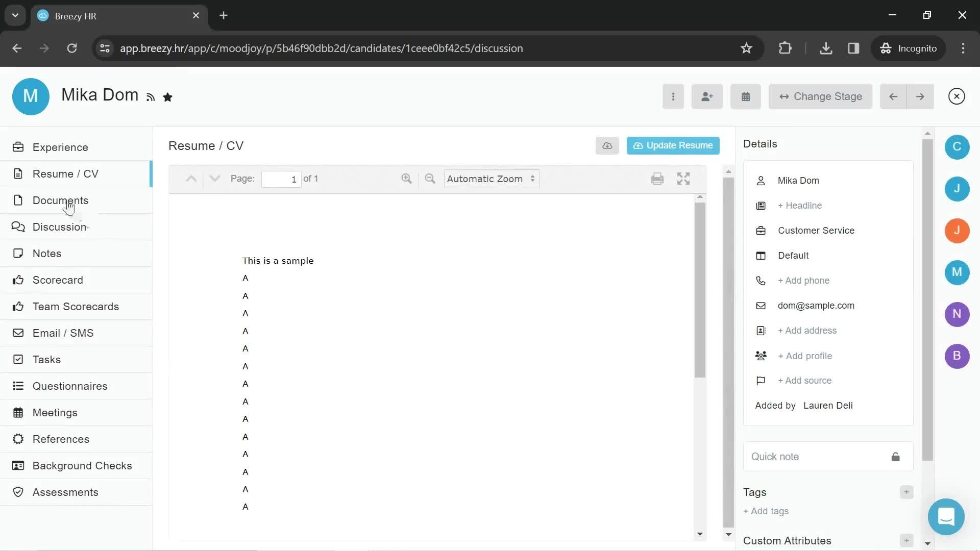Click the teal C avatar
Viewport: 980px width, 551px height.
tap(957, 147)
